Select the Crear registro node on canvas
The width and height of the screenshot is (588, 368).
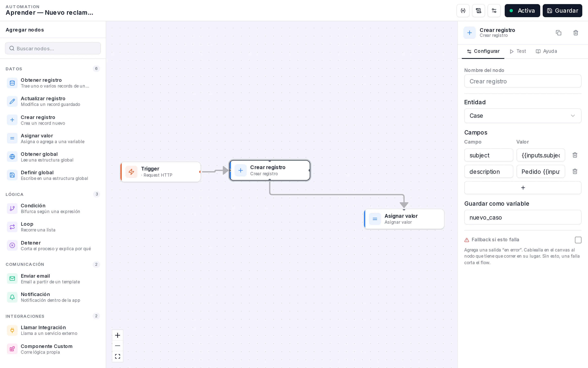point(270,170)
